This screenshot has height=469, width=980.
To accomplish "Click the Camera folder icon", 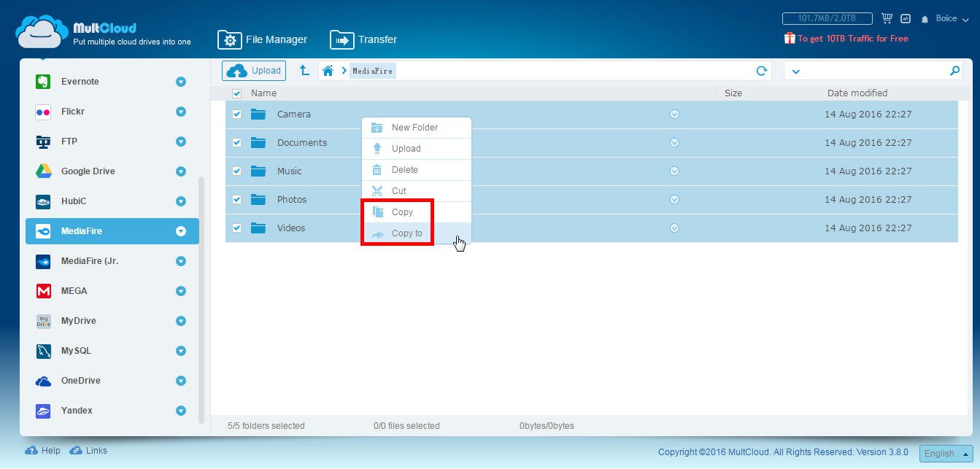I will (x=258, y=114).
